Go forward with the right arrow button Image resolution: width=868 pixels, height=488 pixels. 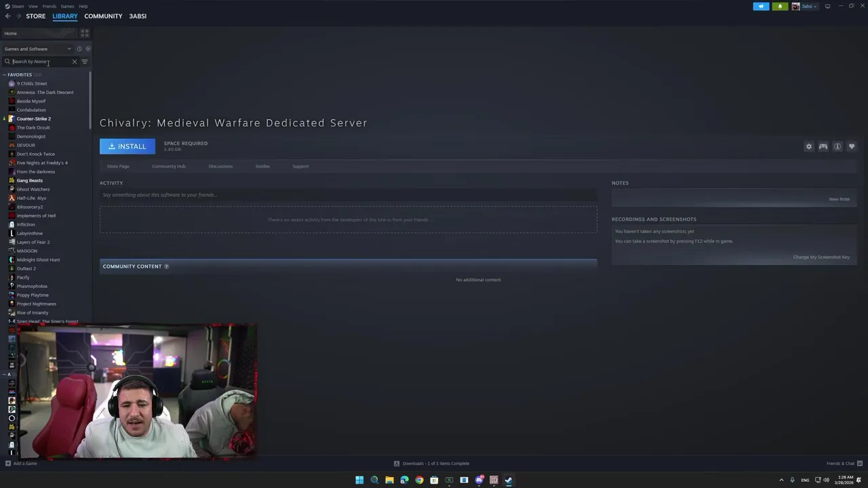coord(18,16)
